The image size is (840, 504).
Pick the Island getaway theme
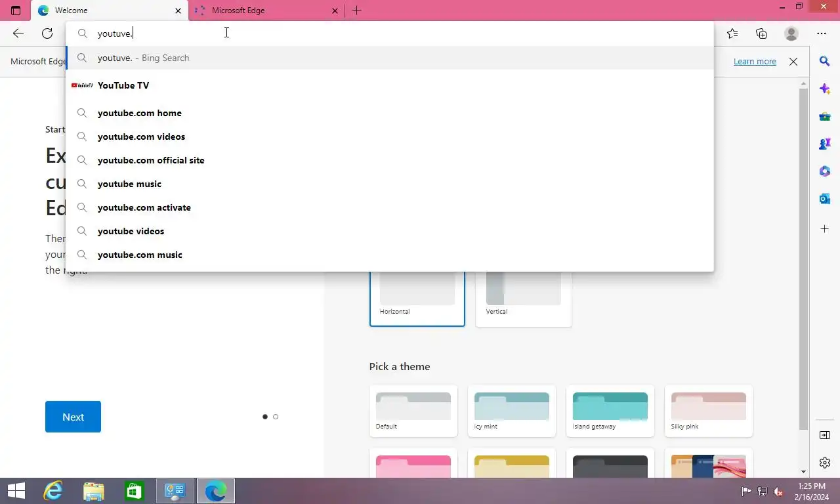tap(610, 411)
